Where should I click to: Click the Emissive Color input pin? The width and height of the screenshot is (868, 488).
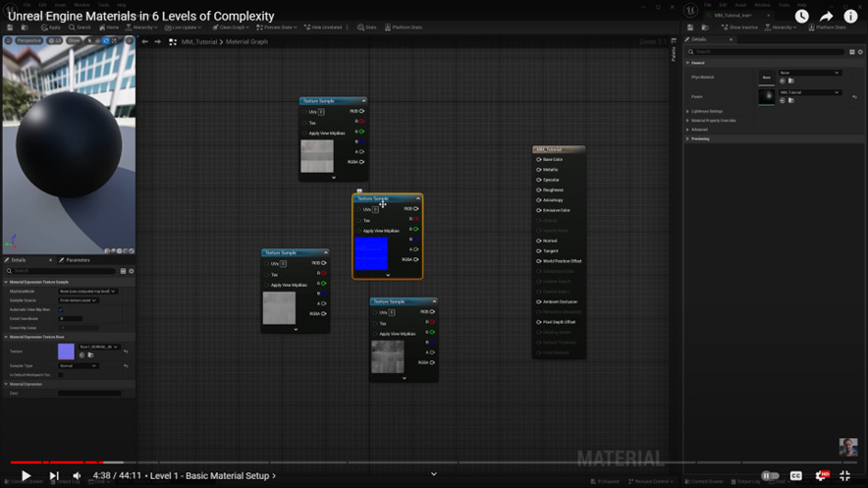point(539,210)
